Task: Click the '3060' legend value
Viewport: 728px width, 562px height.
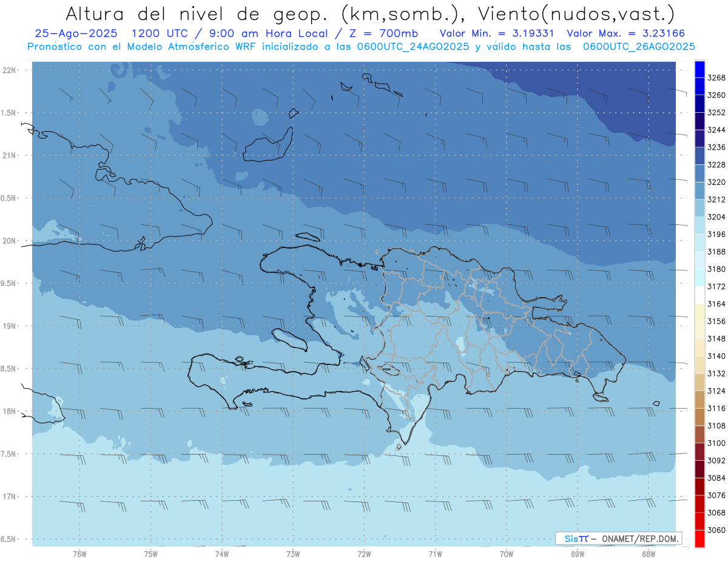Action: click(x=716, y=530)
